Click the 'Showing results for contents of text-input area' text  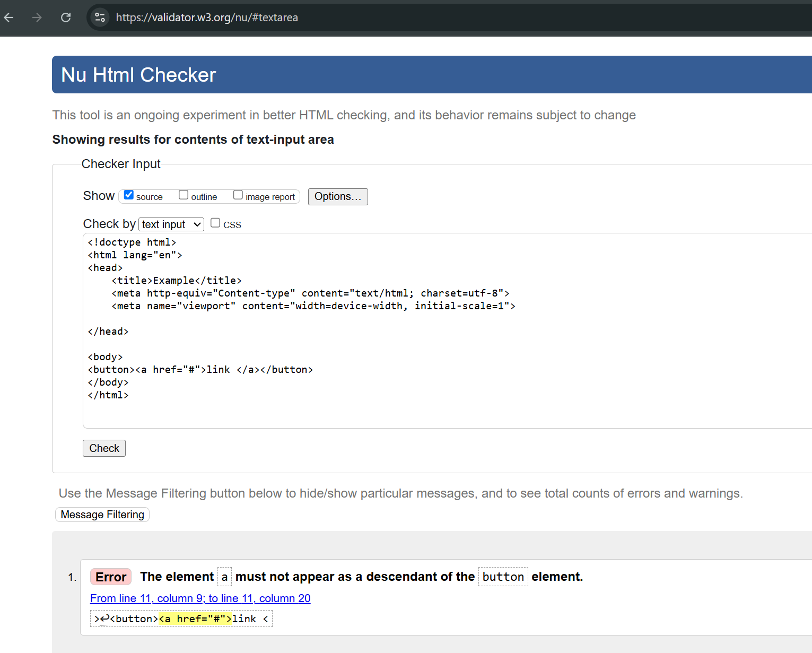pos(193,140)
